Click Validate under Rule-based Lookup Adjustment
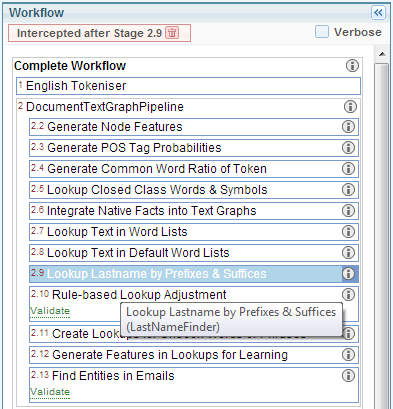393x409 pixels. [50, 311]
